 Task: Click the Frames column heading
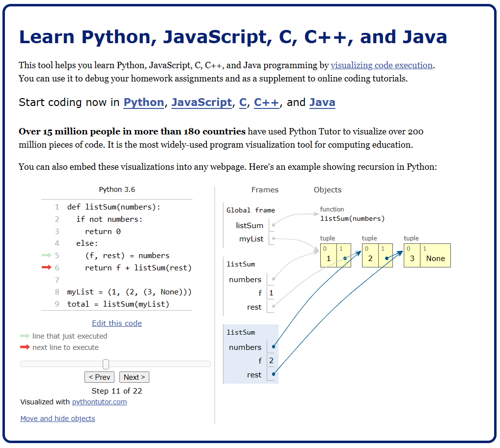click(265, 190)
